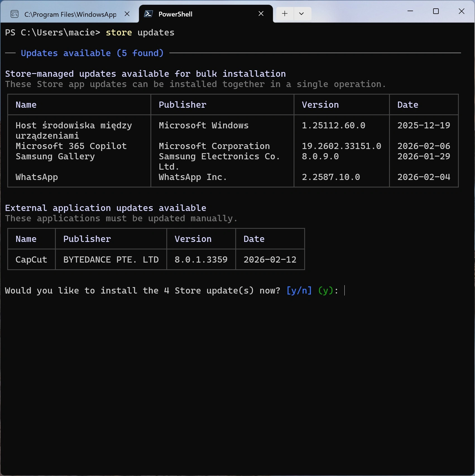
Task: Click the y/n confirmation input cursor
Action: click(345, 291)
